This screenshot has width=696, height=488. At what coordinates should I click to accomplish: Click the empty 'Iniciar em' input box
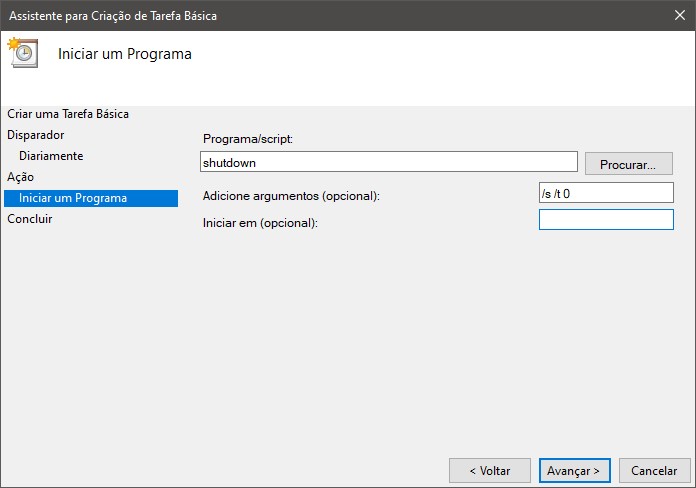[605, 220]
